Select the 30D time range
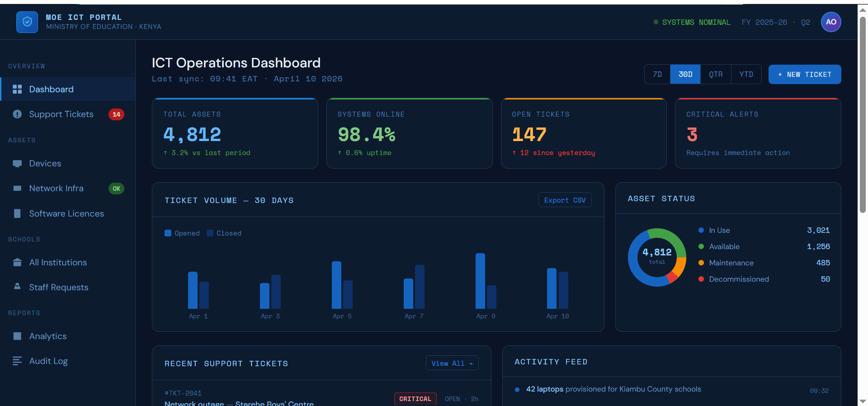The image size is (868, 406). [x=685, y=75]
